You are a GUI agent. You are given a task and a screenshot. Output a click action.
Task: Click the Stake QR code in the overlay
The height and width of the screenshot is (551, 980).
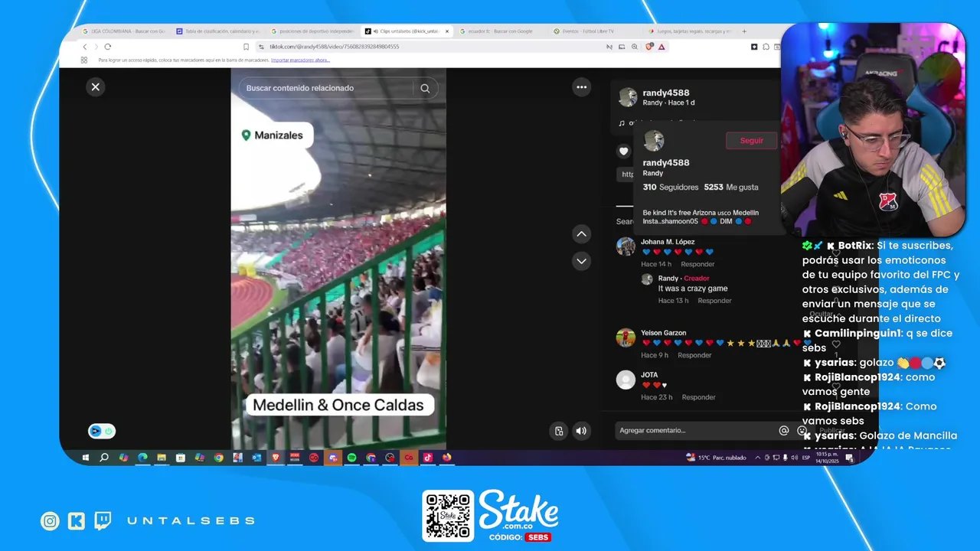pyautogui.click(x=448, y=516)
